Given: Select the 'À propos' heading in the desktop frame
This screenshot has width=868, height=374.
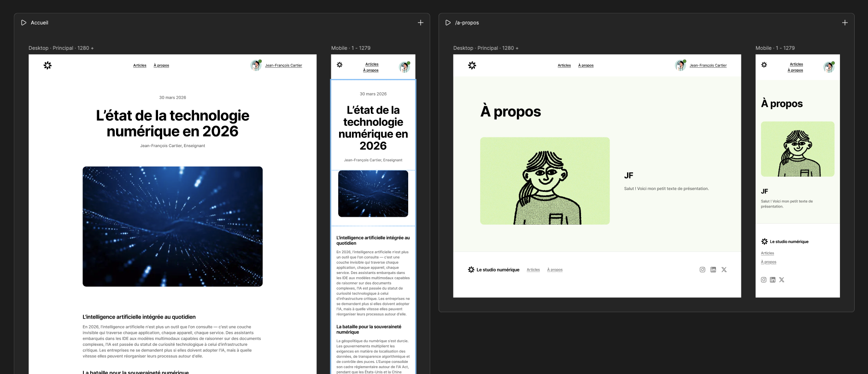Looking at the screenshot, I should [510, 112].
